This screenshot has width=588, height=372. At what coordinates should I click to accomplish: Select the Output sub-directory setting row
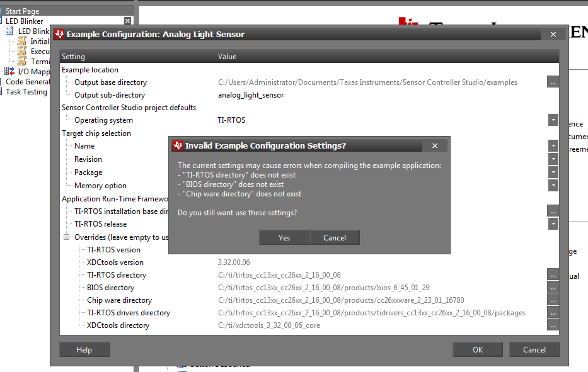pyautogui.click(x=110, y=95)
